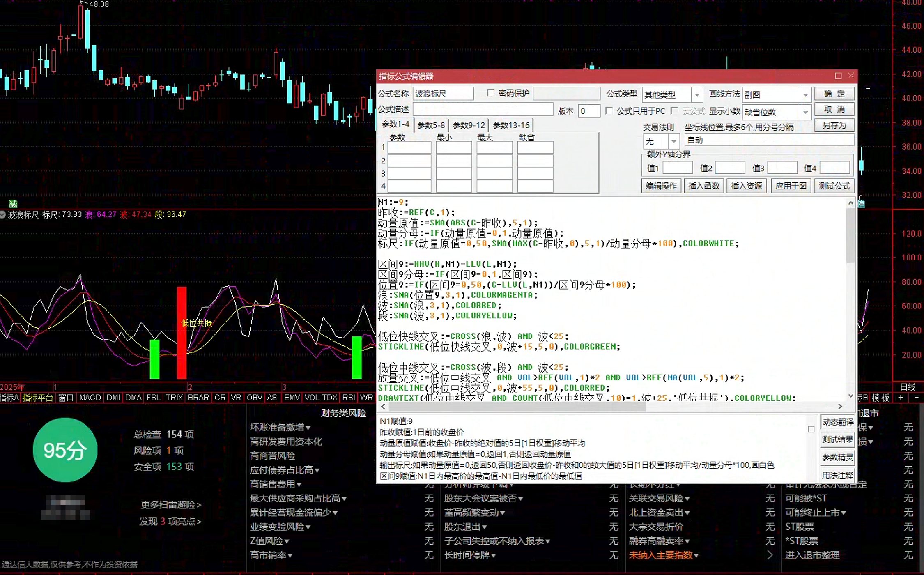Click the scroll-up arrow of formula code editor

pos(851,203)
